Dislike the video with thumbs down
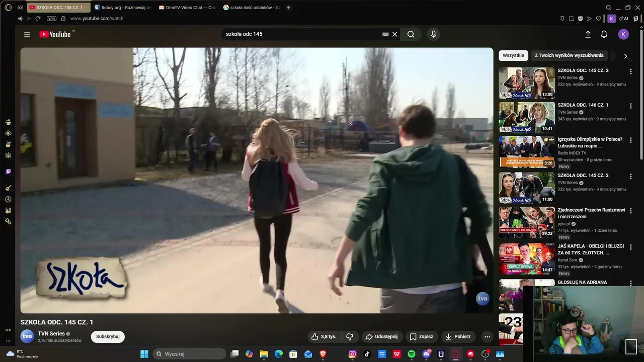Viewport: 644px width, 362px height. (x=350, y=337)
